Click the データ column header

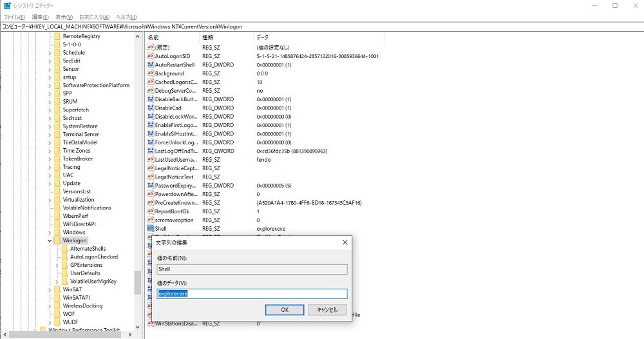263,37
